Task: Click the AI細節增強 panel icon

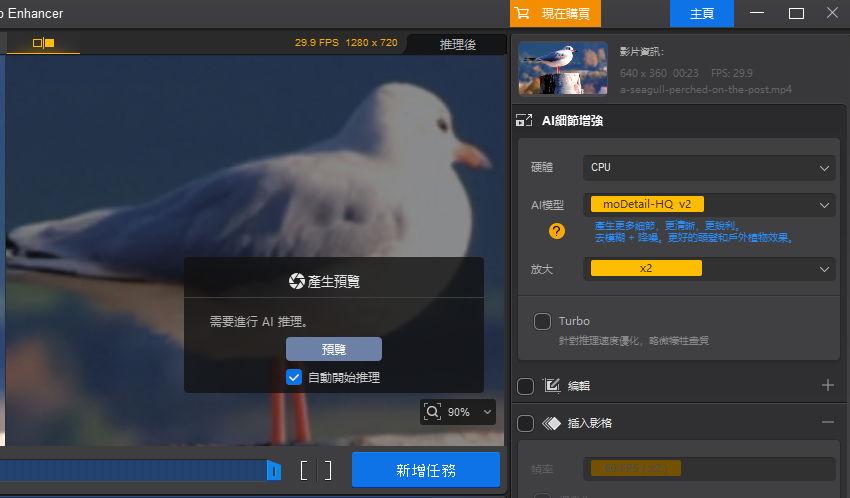Action: (x=524, y=120)
